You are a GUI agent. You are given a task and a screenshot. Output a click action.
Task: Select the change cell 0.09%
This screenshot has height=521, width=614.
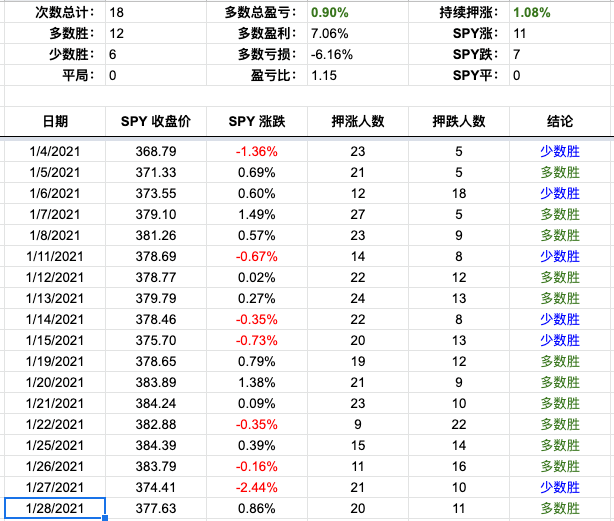click(257, 403)
